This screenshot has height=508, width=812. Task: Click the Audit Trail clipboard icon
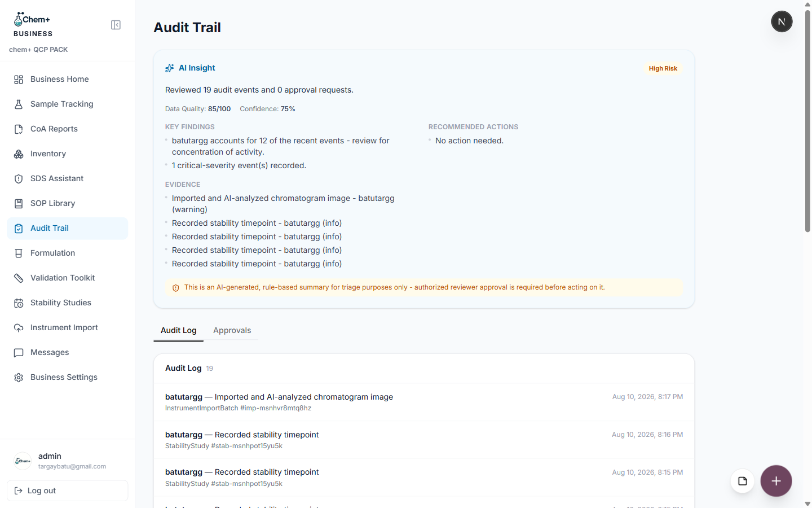(19, 229)
